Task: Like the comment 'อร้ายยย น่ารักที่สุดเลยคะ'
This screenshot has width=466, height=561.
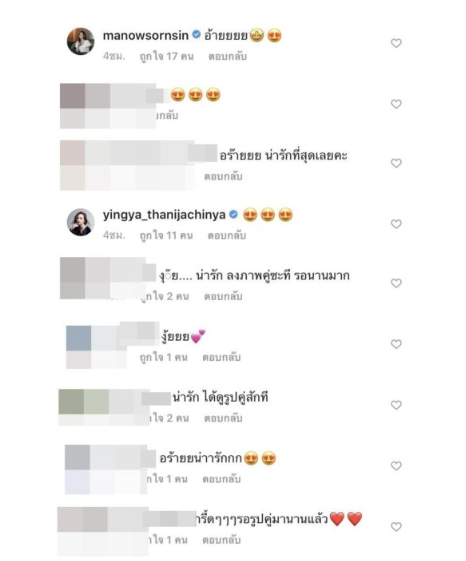Action: click(x=396, y=163)
